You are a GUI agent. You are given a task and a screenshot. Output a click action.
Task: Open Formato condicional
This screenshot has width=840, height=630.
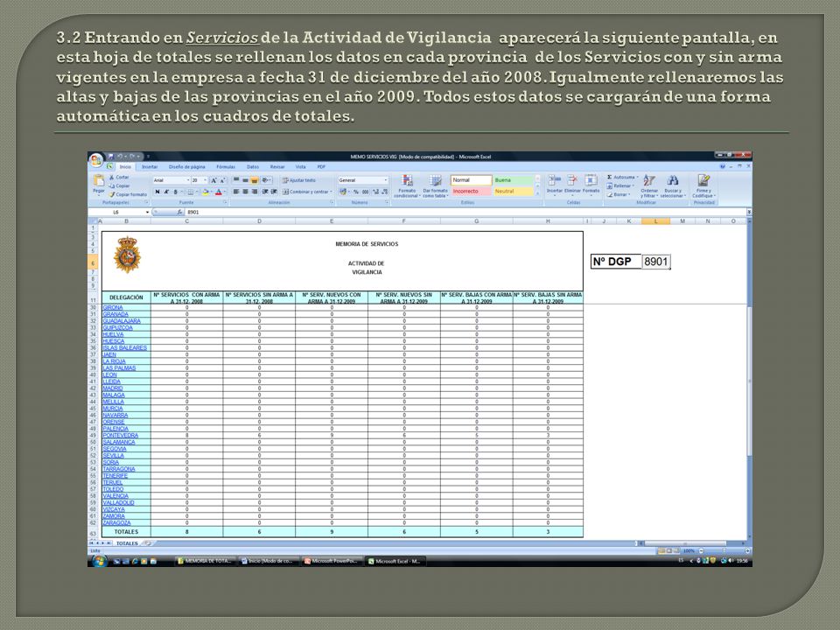tap(407, 186)
